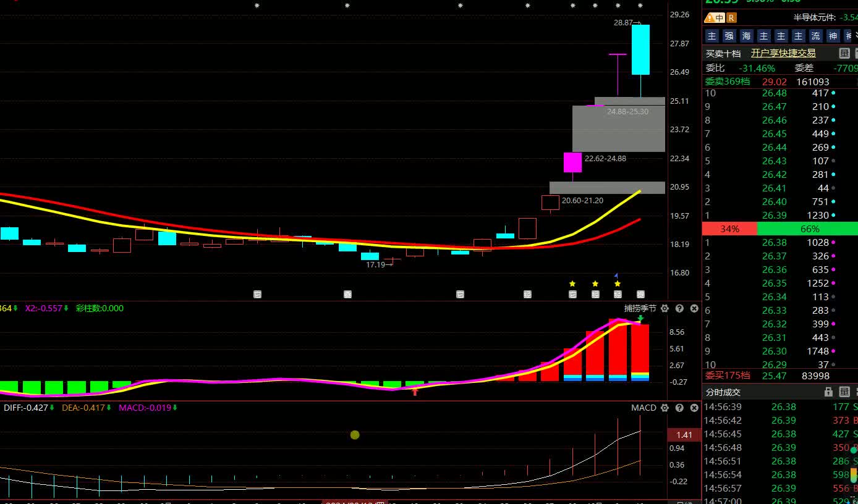Select sell order row priced 26.48
Screen dimensions: 858x504
pos(780,93)
